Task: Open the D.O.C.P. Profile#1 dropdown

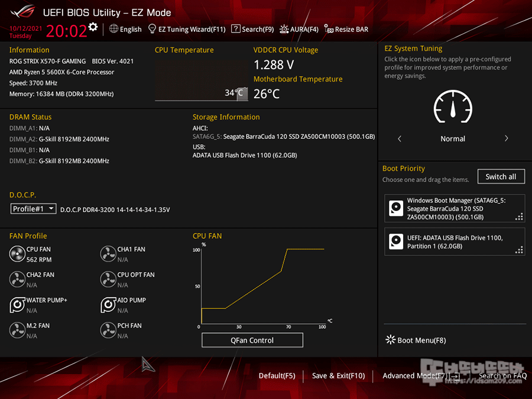Action: (x=33, y=209)
